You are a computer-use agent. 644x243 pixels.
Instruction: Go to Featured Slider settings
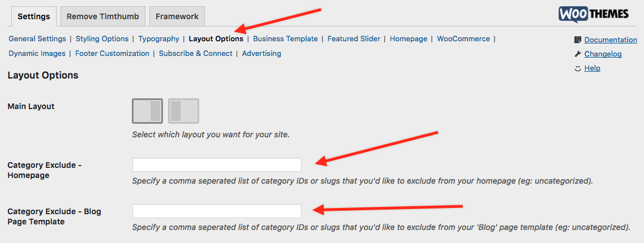354,39
